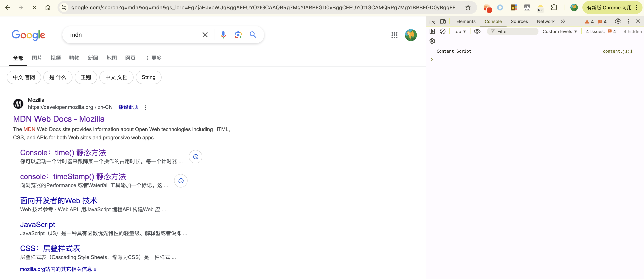Click the 正则 suggestion chip
644x279 pixels.
pos(86,77)
